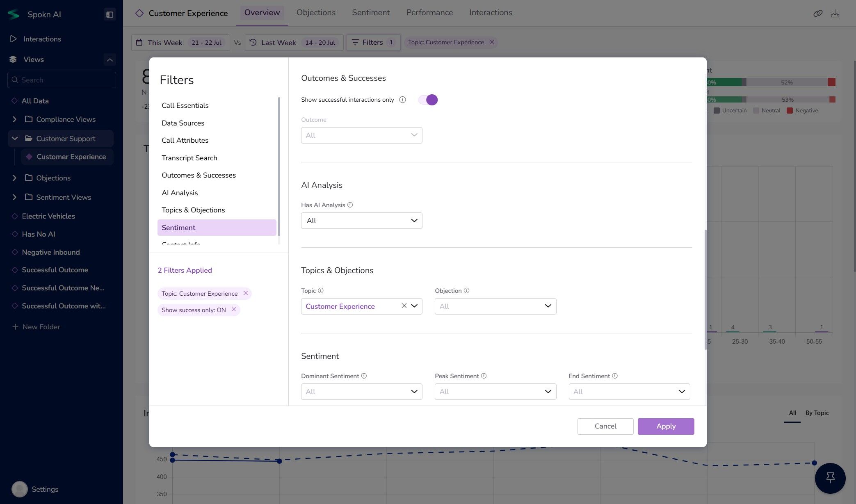The height and width of the screenshot is (504, 856).
Task: Open the End Sentiment dropdown
Action: [x=629, y=392]
